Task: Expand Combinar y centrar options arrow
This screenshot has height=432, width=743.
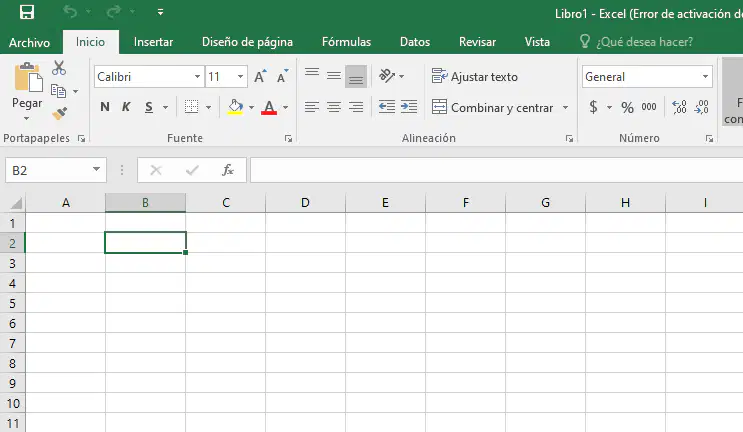Action: coord(566,108)
